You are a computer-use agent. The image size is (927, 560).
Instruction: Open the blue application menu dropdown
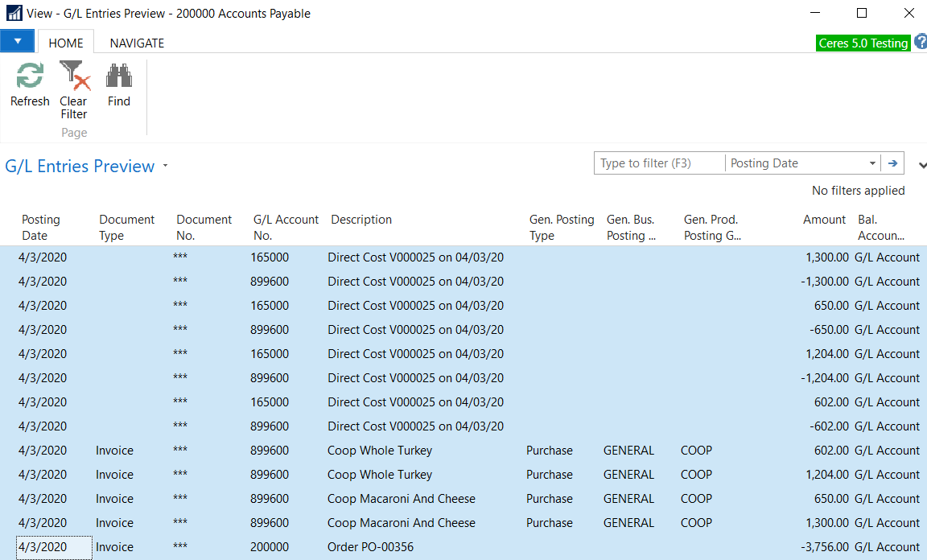pyautogui.click(x=18, y=41)
